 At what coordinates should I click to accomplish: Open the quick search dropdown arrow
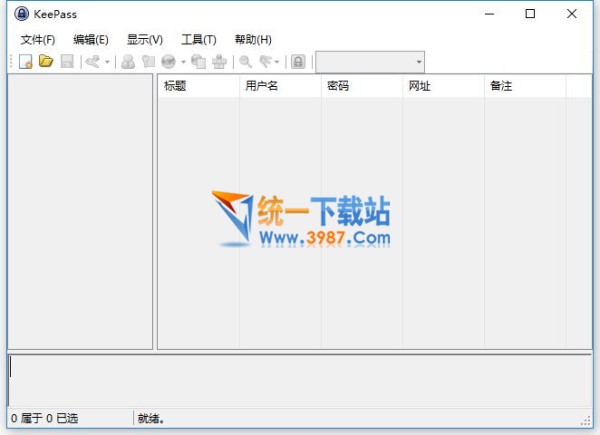419,62
